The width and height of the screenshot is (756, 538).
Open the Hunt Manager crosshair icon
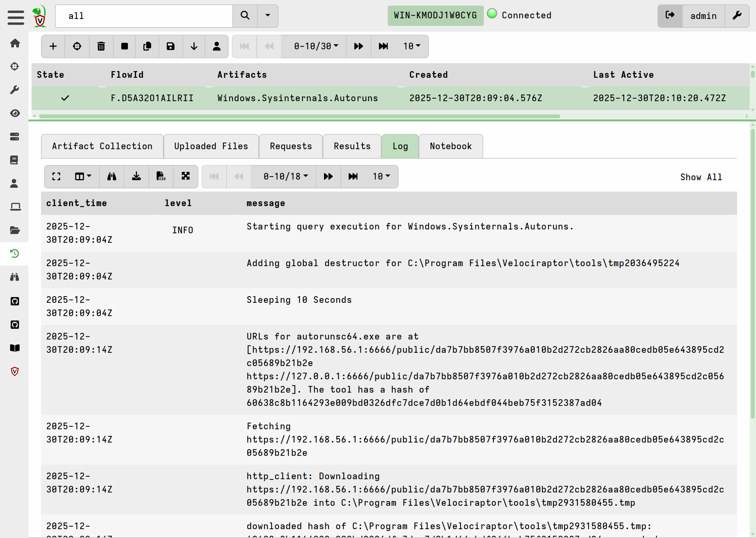[x=15, y=66]
